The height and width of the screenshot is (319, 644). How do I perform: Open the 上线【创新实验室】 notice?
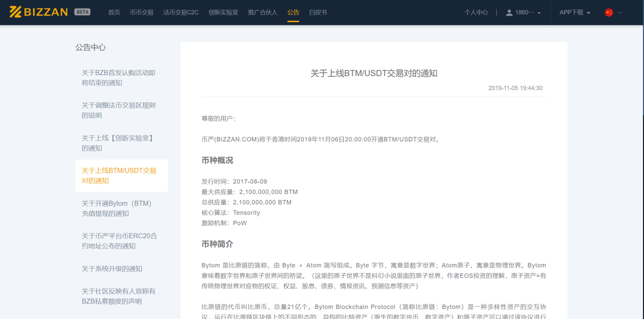(118, 143)
